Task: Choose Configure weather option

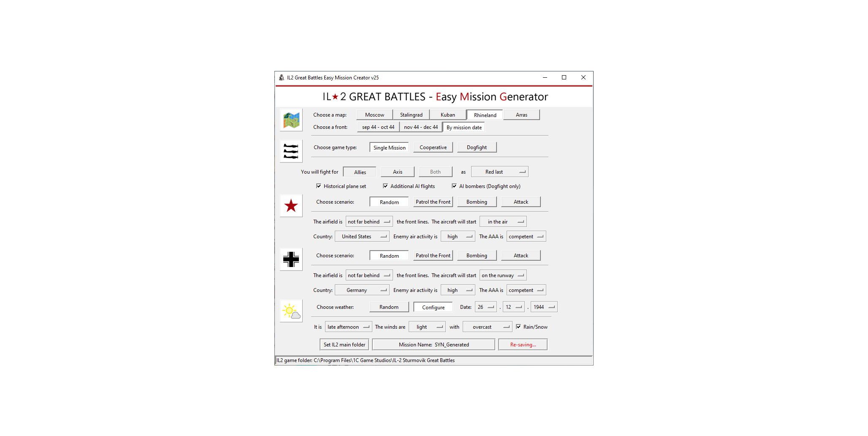Action: click(x=433, y=307)
